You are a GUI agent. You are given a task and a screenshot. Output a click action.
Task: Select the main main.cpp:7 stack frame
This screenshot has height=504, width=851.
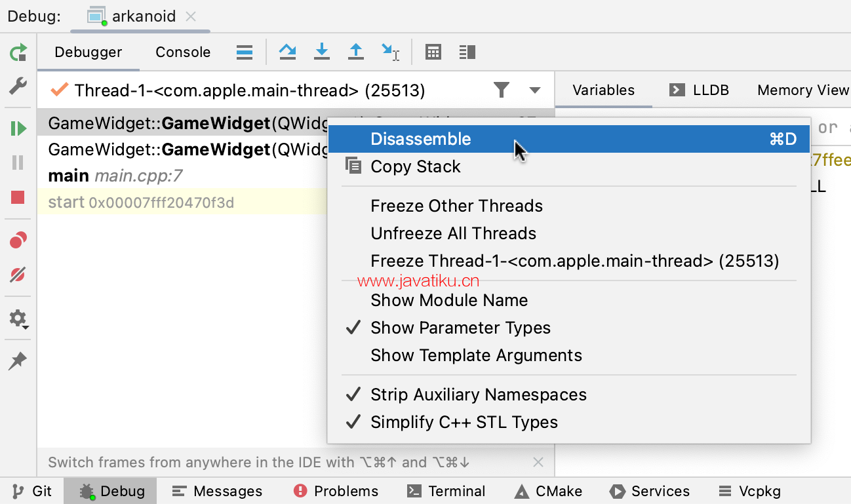(x=115, y=176)
